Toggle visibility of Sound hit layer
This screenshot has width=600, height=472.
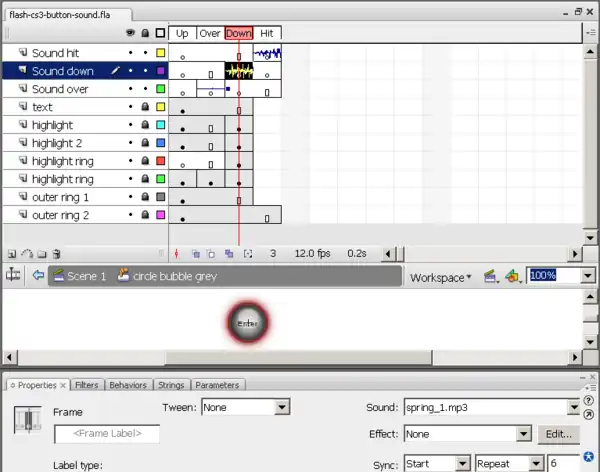coord(130,53)
